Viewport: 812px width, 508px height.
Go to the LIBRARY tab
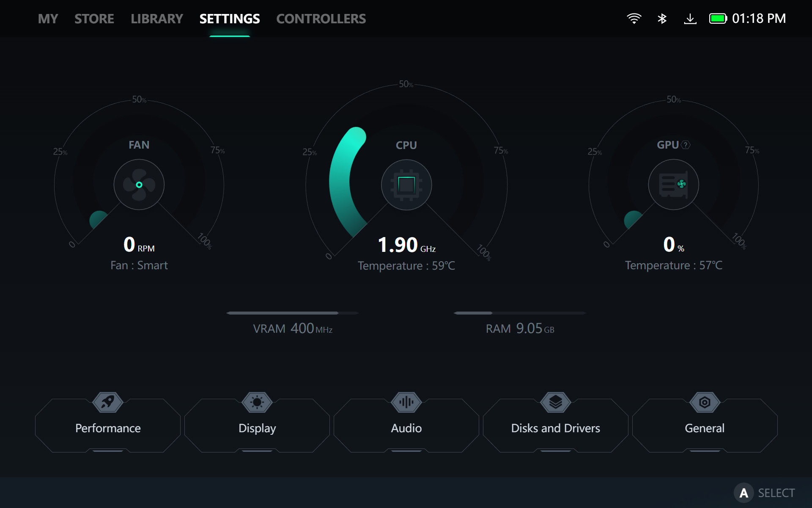(x=156, y=19)
